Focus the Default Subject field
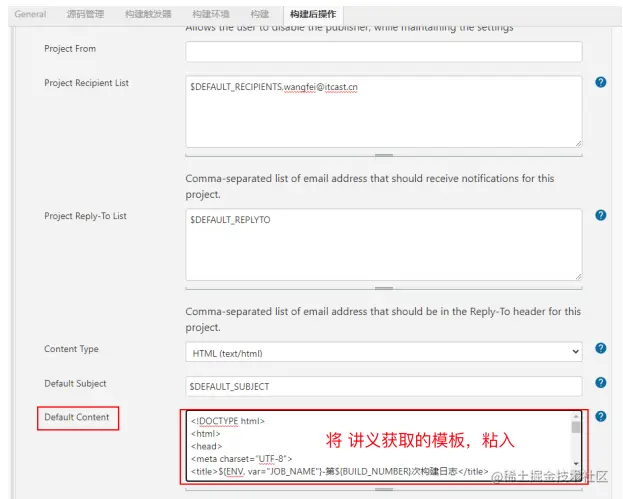The height and width of the screenshot is (499, 623). click(384, 386)
